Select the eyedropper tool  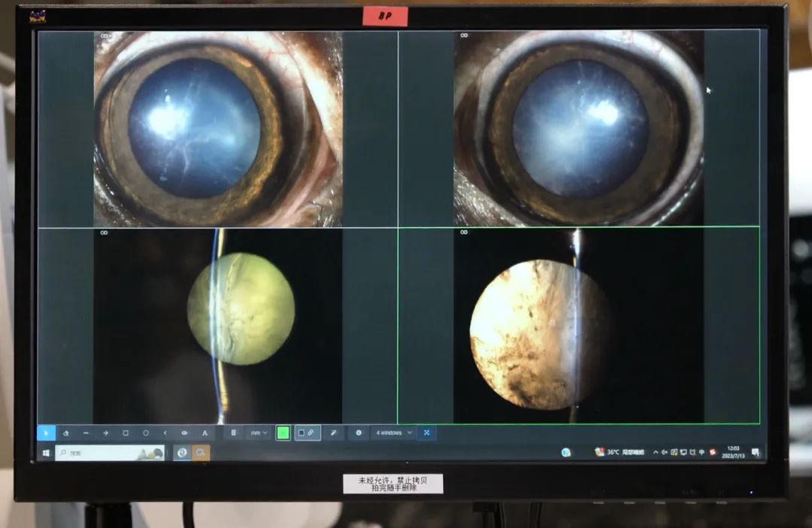pos(334,432)
